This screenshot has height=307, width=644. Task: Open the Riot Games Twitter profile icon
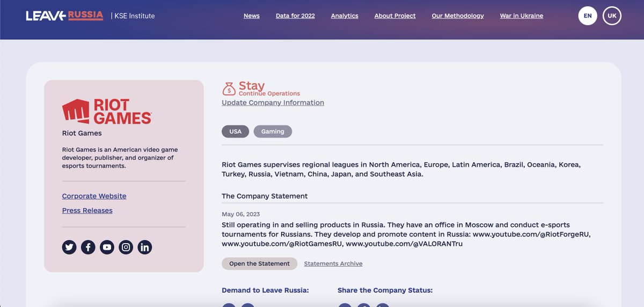click(x=69, y=247)
